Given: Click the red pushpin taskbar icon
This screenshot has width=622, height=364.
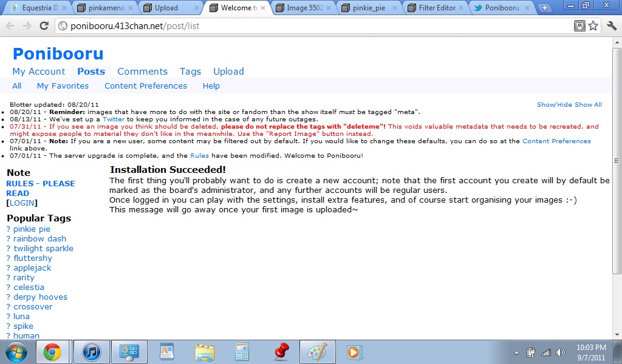Looking at the screenshot, I should click(281, 352).
